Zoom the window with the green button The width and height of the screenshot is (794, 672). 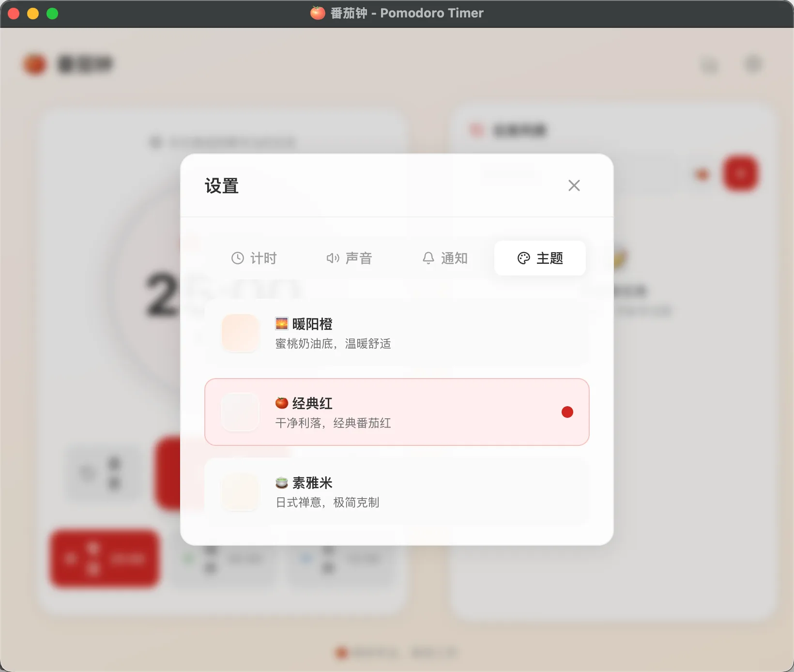[x=52, y=14]
